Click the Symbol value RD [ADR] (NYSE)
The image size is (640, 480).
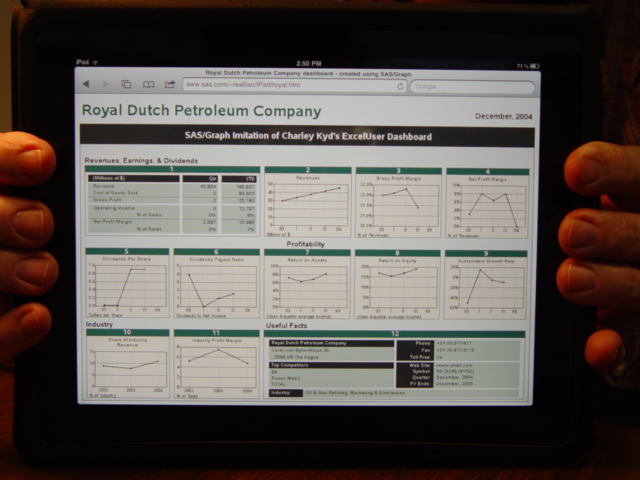pos(457,371)
